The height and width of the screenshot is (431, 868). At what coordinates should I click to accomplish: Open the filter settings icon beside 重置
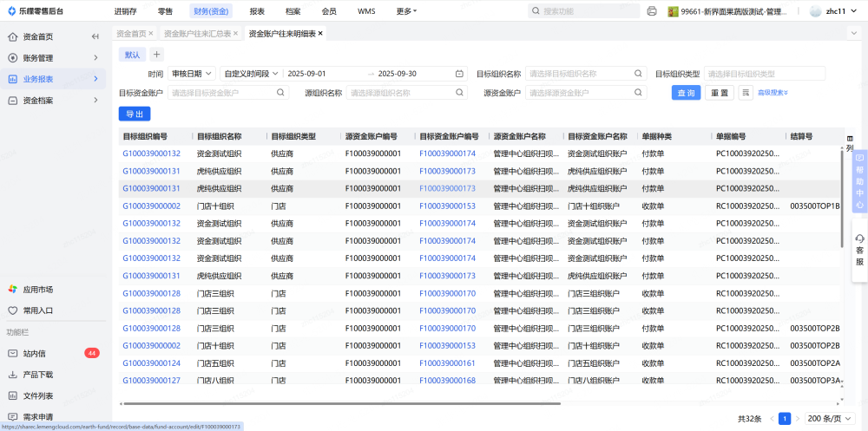tap(746, 93)
